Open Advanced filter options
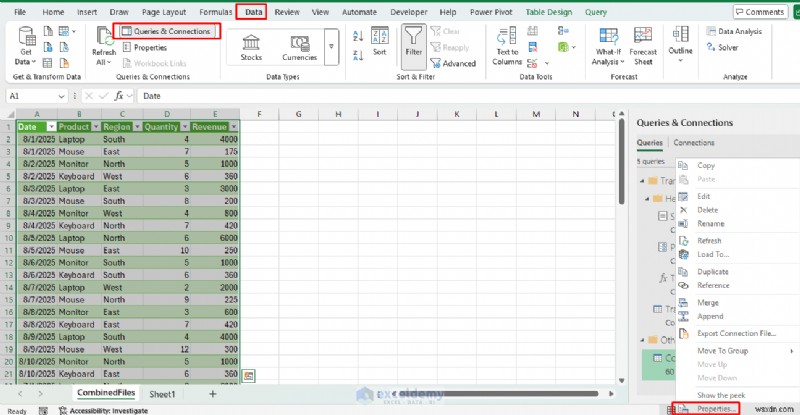Viewport: 800px width, 415px height. click(x=453, y=63)
